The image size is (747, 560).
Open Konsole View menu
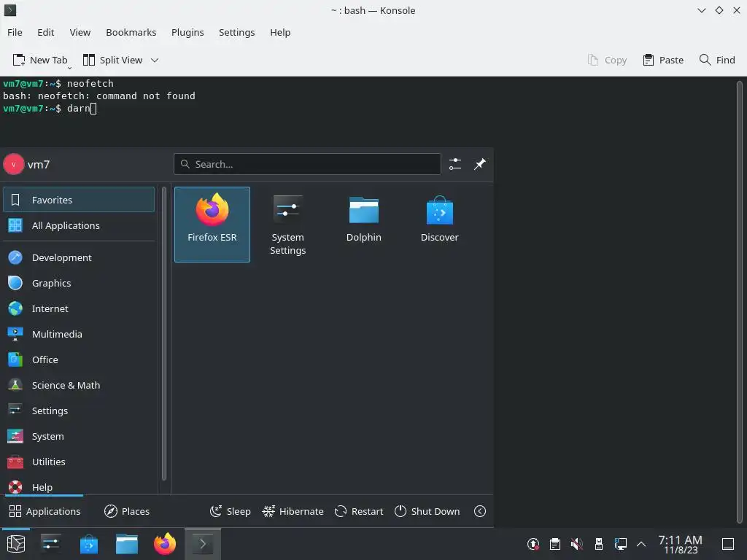coord(80,32)
